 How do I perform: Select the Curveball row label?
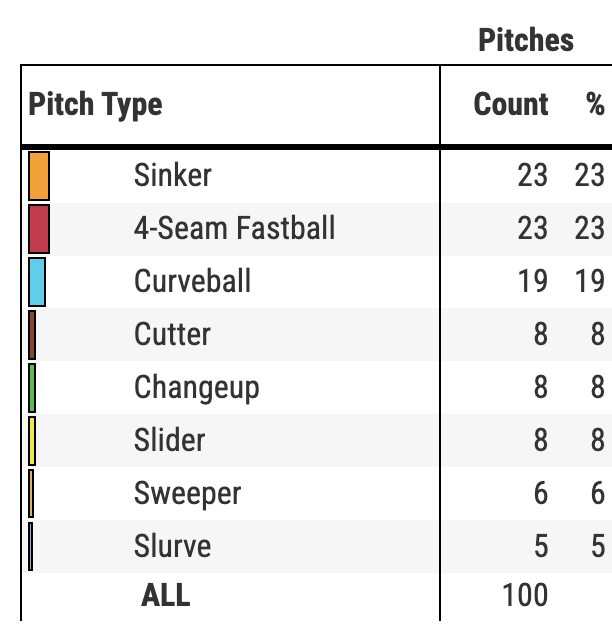(192, 281)
